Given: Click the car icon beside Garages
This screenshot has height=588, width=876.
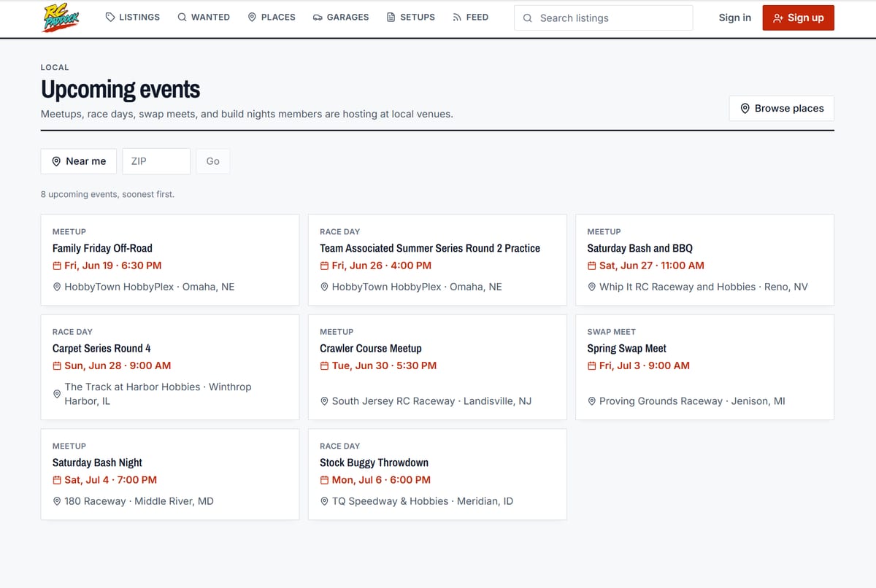Looking at the screenshot, I should coord(318,17).
